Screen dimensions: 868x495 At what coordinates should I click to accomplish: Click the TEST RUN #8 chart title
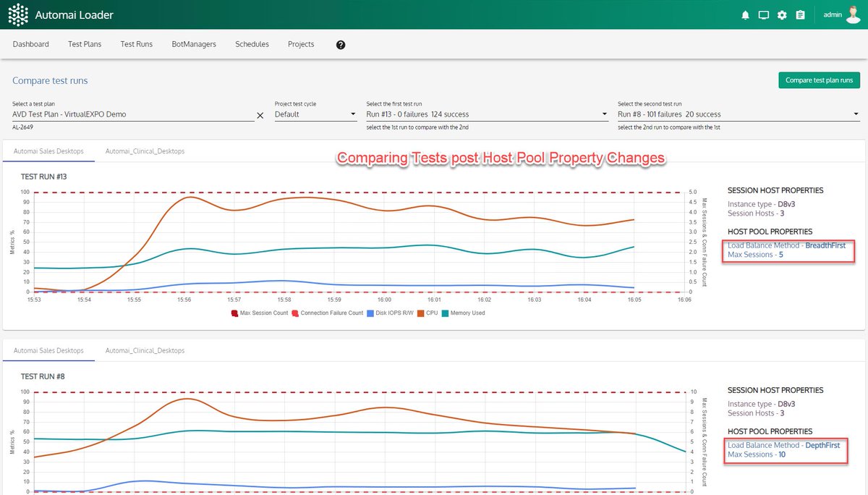tap(42, 376)
